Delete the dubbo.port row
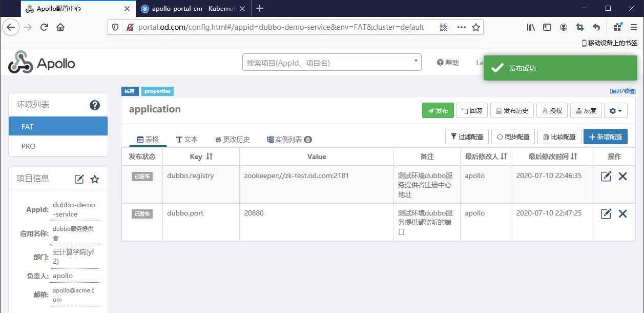Image resolution: width=644 pixels, height=313 pixels. tap(622, 213)
